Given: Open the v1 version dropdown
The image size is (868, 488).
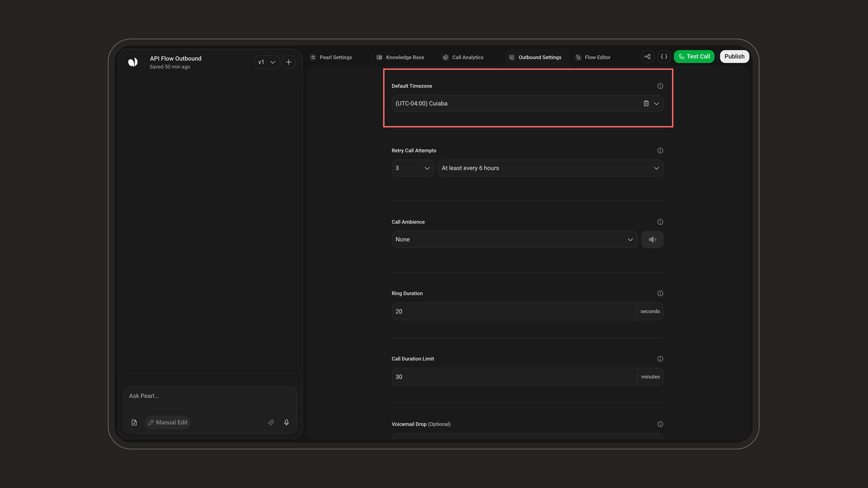Looking at the screenshot, I should (x=267, y=62).
